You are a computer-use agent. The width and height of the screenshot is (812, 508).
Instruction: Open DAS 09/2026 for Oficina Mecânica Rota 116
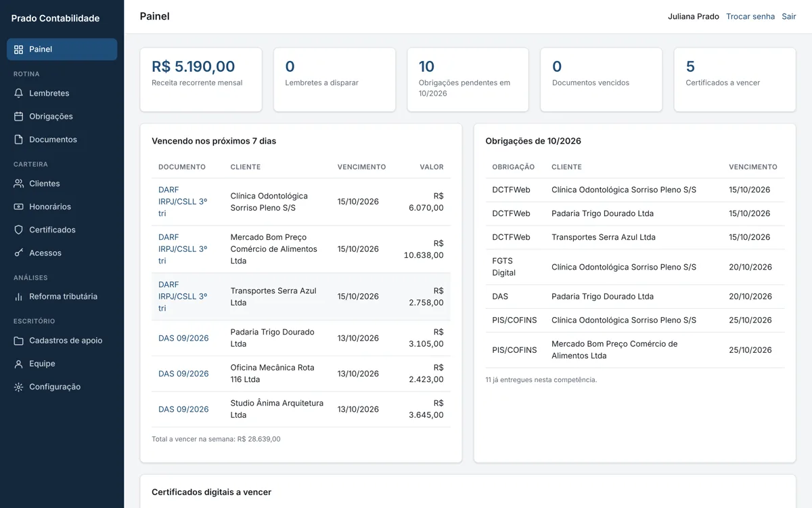[x=183, y=374]
